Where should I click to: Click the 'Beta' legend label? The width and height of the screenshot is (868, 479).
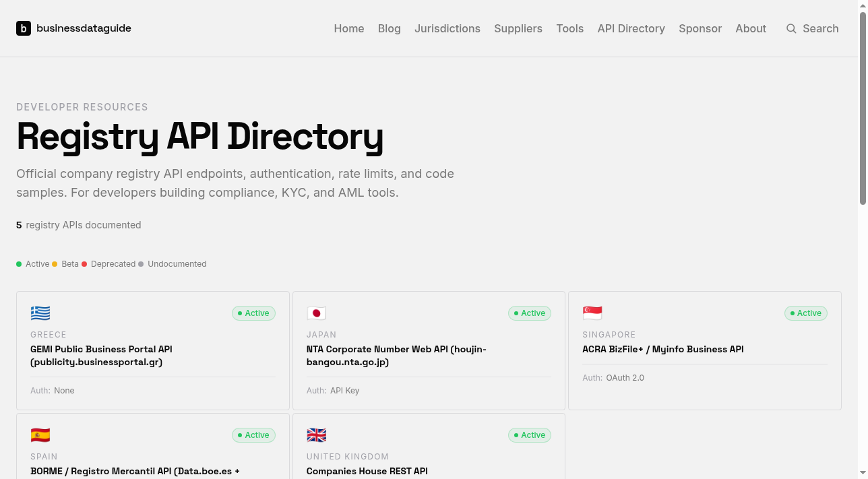click(x=70, y=264)
